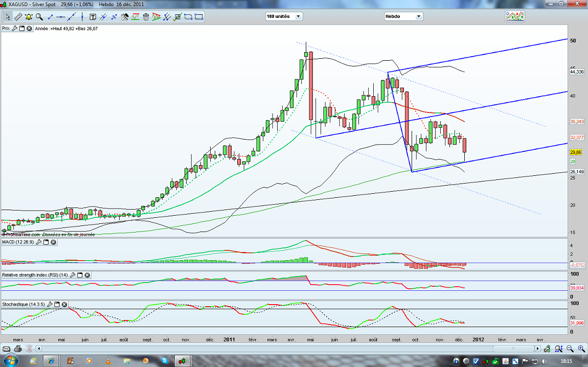Select the parallel channel lines tool

coord(103,17)
